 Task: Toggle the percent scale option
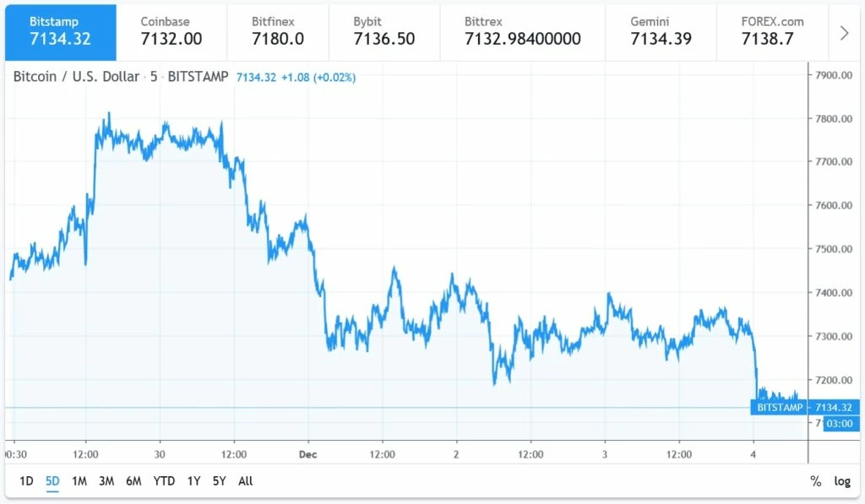[816, 481]
